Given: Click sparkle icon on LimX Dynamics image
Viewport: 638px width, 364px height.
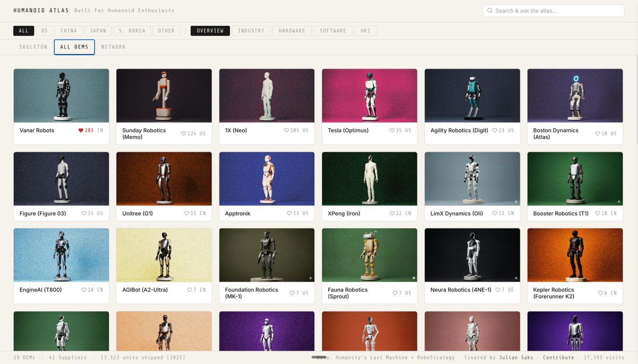Looking at the screenshot, I should (516, 201).
